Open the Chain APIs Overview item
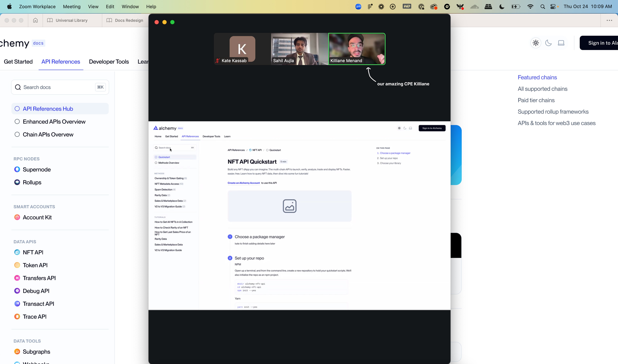618x364 pixels. (48, 135)
